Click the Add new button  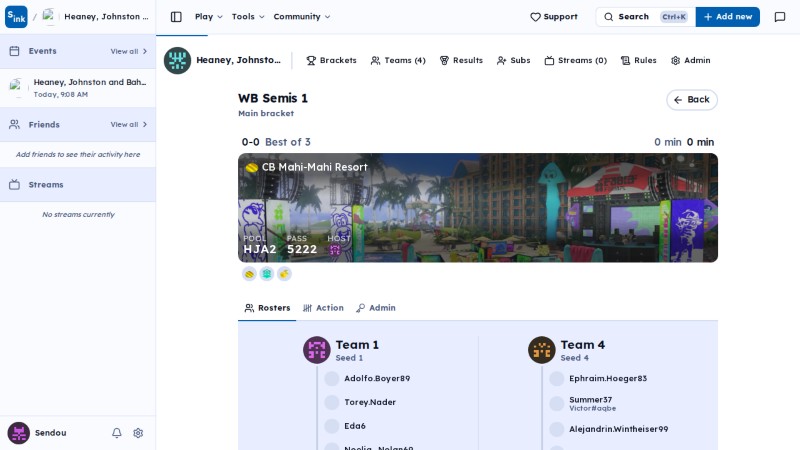pos(728,17)
